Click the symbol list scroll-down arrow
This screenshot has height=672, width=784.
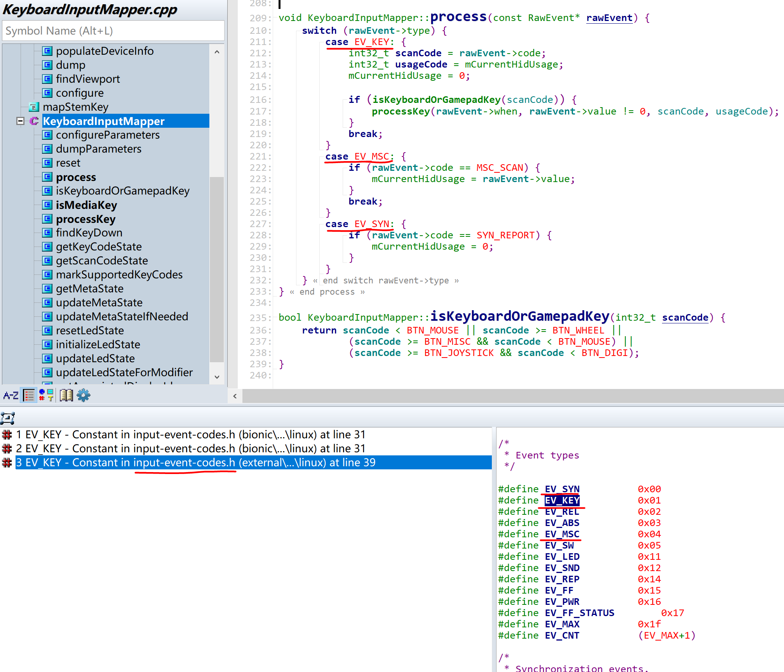tap(217, 377)
